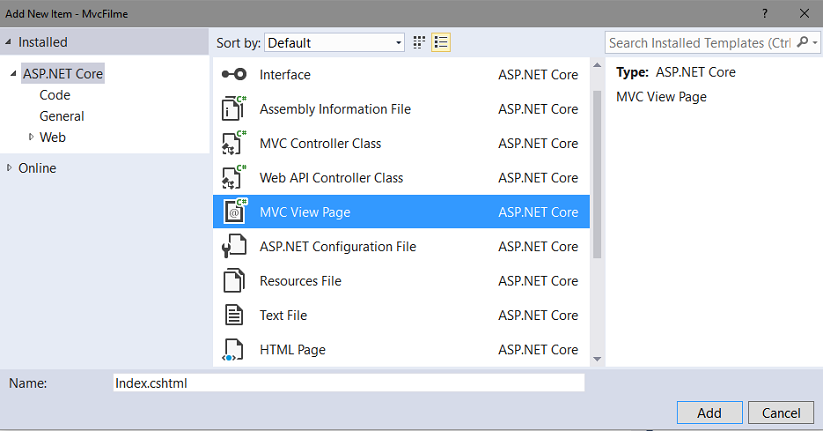Open the search options dropdown arrow
Screen dimensions: 823x431
click(815, 43)
